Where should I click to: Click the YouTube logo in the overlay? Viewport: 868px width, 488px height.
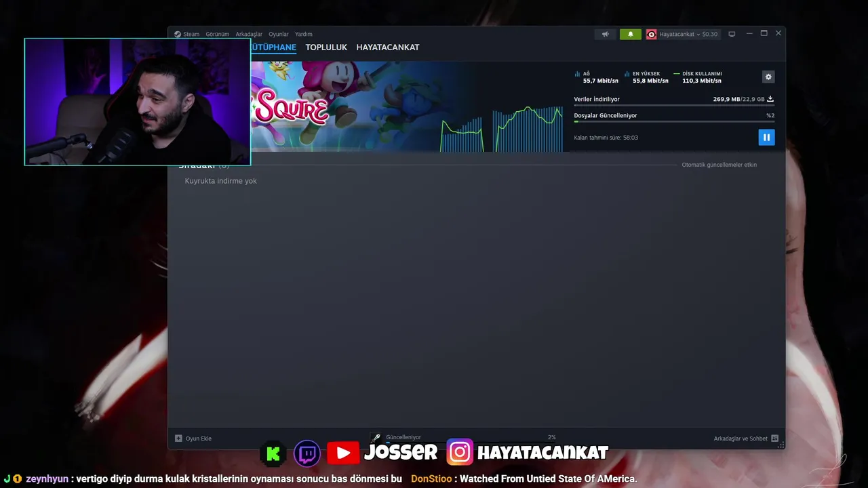[x=343, y=453]
